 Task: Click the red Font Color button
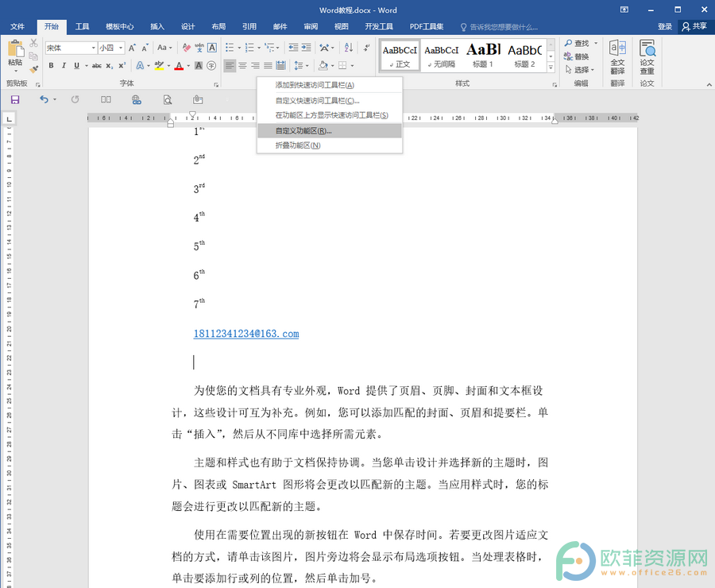point(180,66)
